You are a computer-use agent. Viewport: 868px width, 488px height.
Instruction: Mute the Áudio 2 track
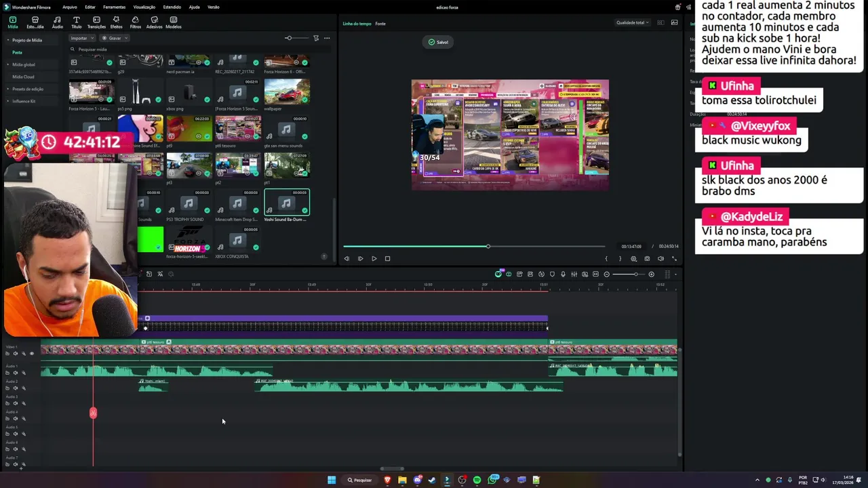tap(16, 388)
